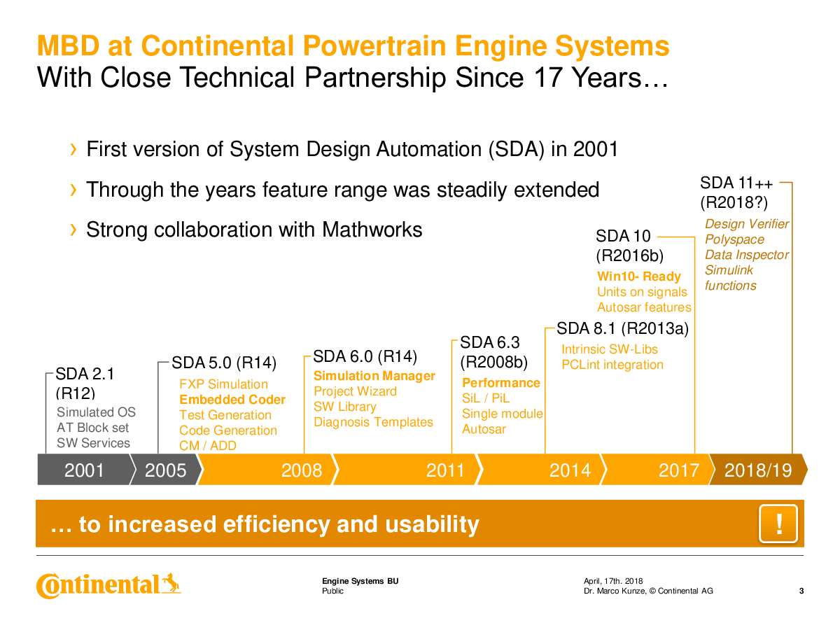Select the 2018/19 timeline segment
Screen dimensions: 840x630
[x=759, y=470]
